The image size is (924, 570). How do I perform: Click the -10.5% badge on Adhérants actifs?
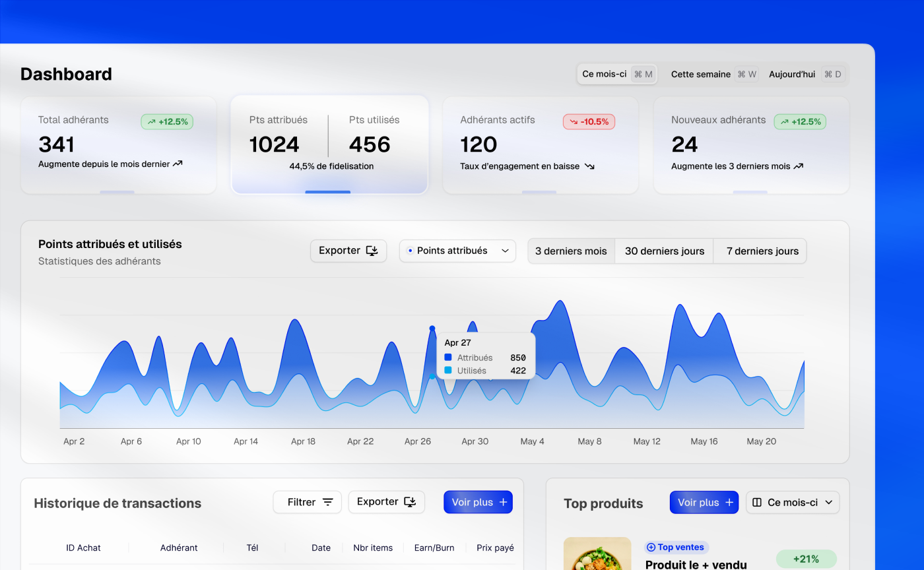[589, 121]
